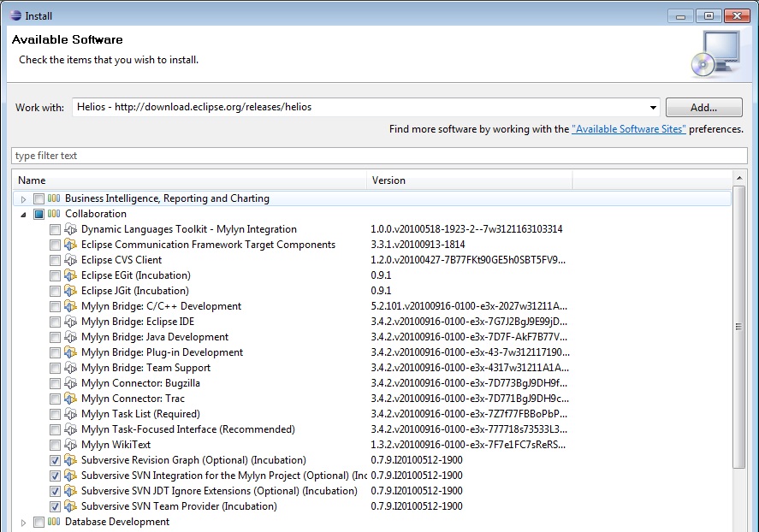
Task: Click the Mylyn Connector Bugzilla icon
Action: (70, 383)
